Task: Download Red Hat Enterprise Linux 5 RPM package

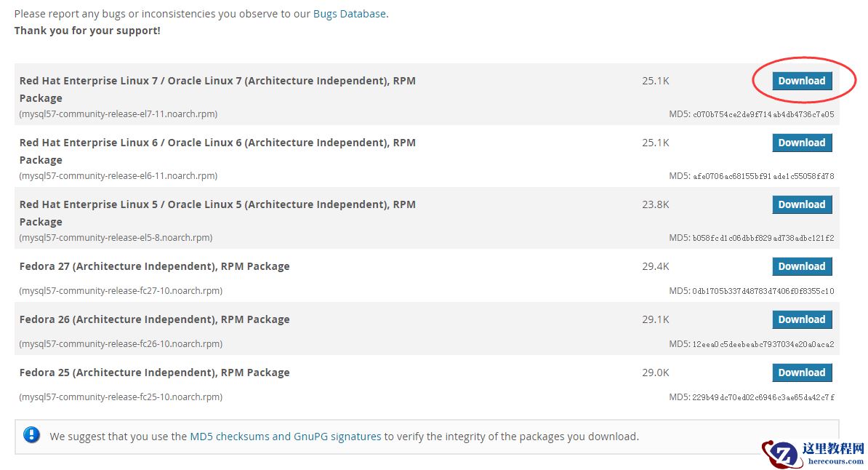Action: click(x=801, y=204)
